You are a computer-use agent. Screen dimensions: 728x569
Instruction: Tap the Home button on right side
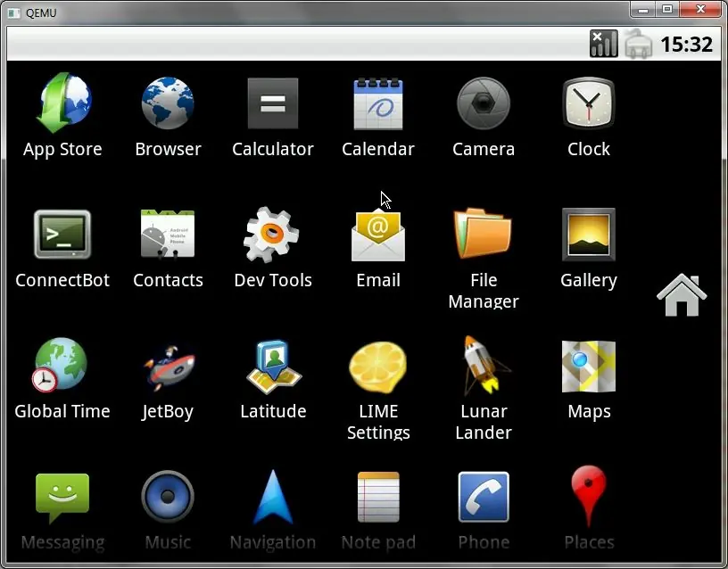pyautogui.click(x=682, y=295)
